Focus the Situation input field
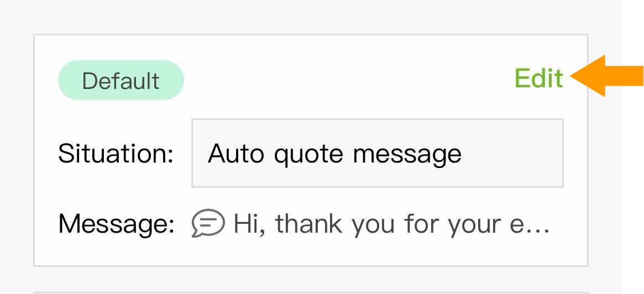644x294 pixels. pos(377,153)
